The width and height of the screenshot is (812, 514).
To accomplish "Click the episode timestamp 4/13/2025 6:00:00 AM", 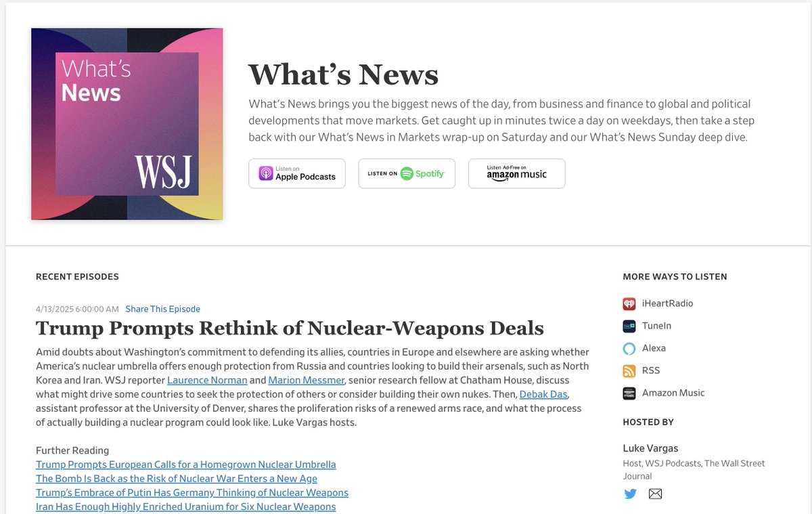I will coord(77,309).
